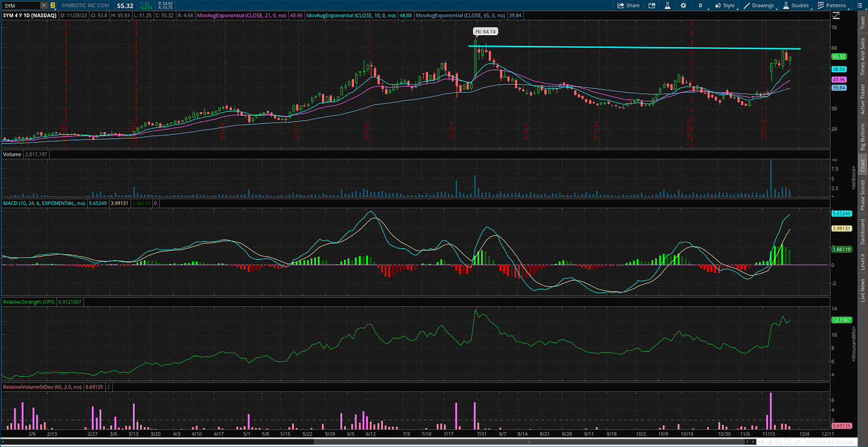Open chart settings gear icon
The image size is (868, 447).
tap(683, 5)
